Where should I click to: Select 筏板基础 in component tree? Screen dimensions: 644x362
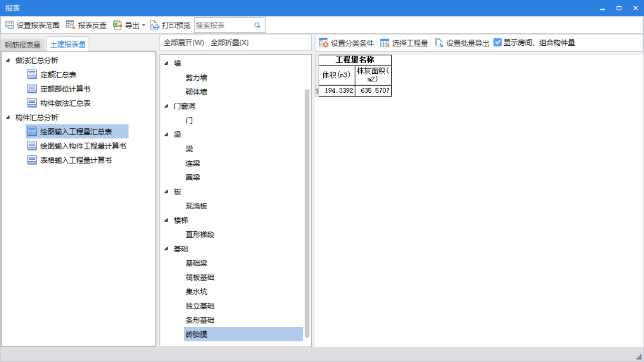200,277
